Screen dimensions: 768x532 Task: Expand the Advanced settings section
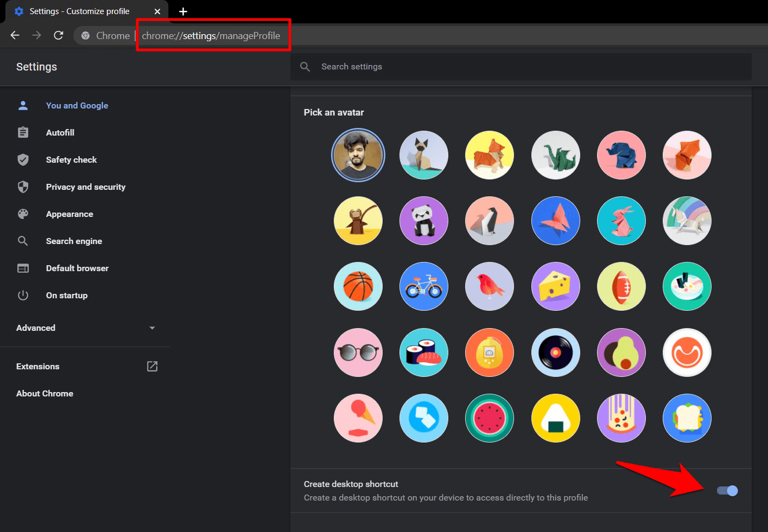coord(36,328)
